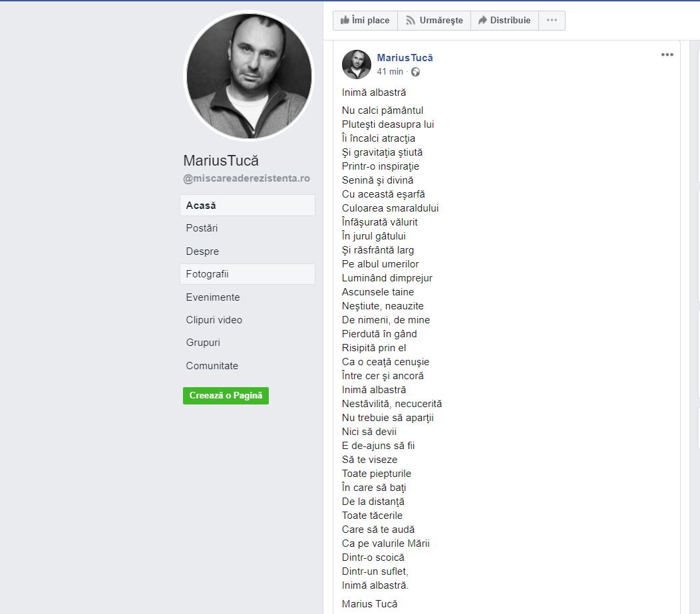
Task: Open Clipuri video in sidebar
Action: [x=214, y=320]
